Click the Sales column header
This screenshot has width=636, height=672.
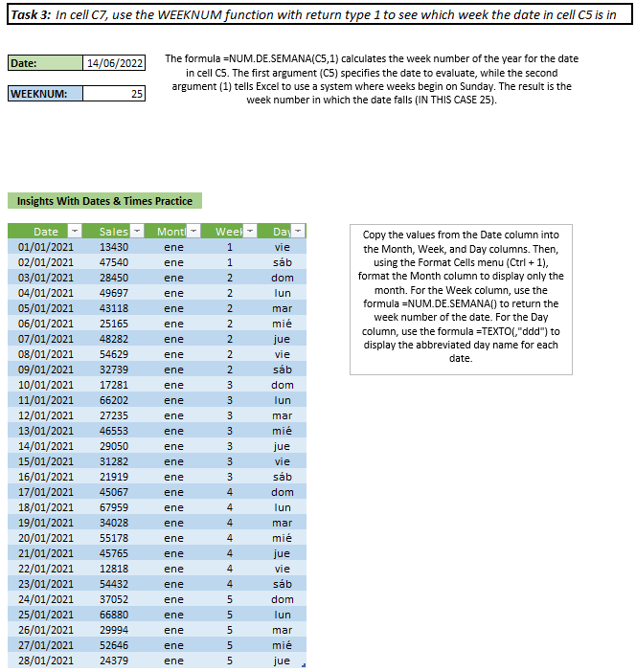point(113,232)
